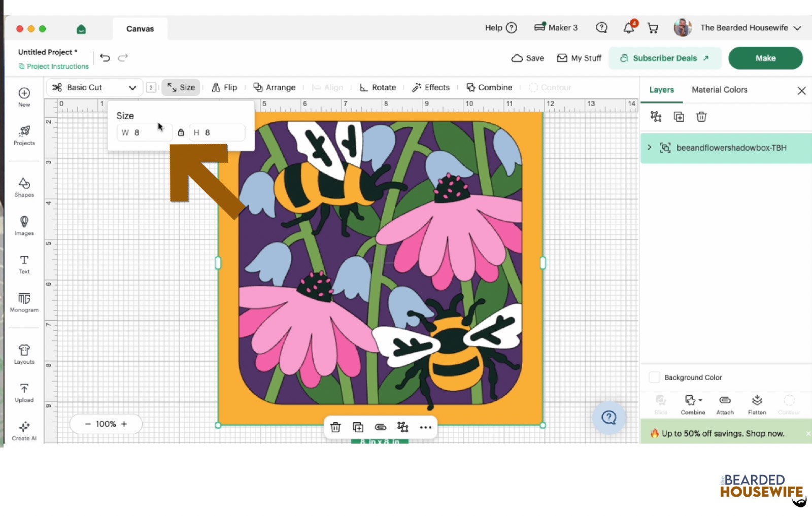Toggle the Background Color checkbox
812x516 pixels.
click(x=655, y=377)
